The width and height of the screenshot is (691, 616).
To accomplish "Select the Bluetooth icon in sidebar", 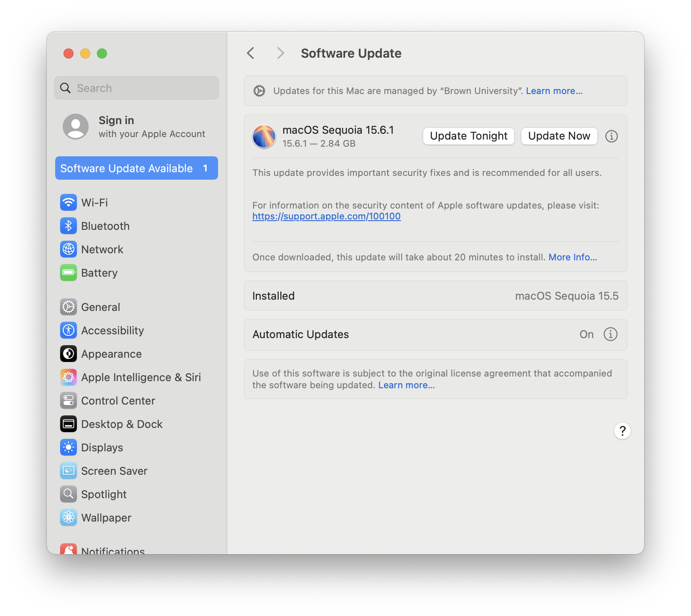I will coord(69,226).
